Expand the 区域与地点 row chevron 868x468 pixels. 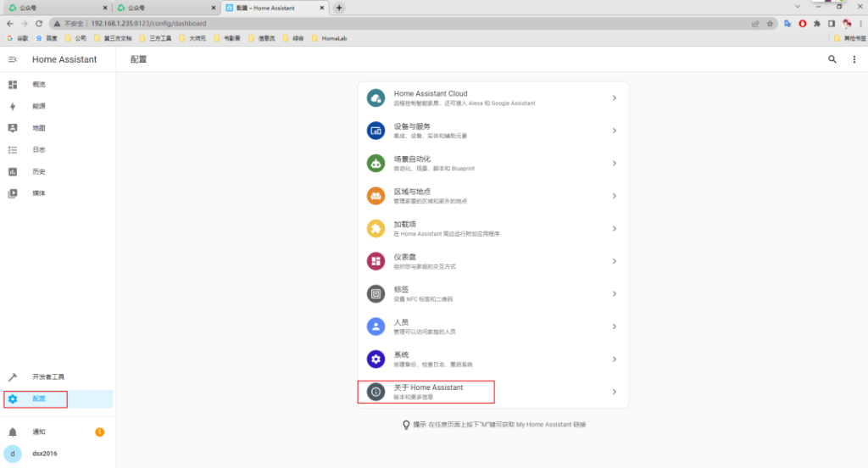(x=615, y=196)
